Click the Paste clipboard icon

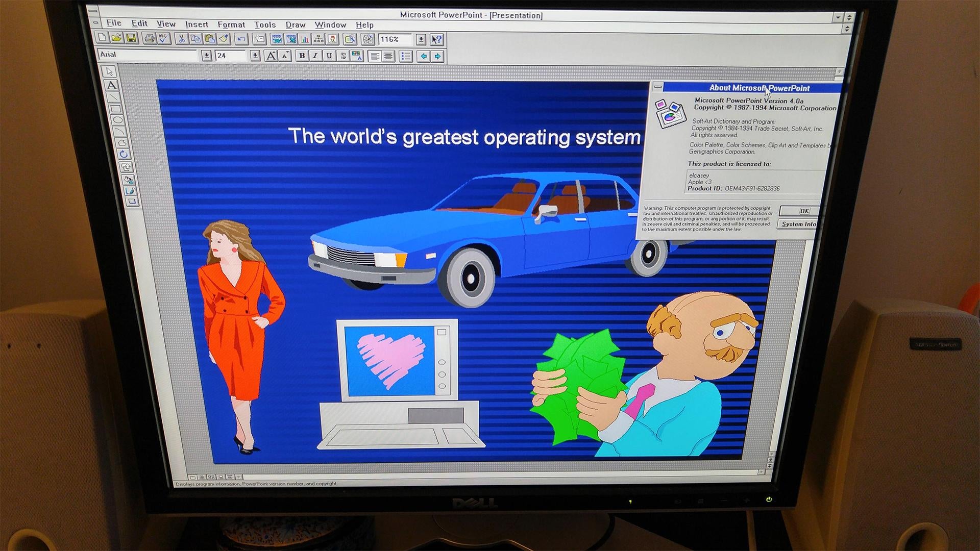tap(210, 38)
